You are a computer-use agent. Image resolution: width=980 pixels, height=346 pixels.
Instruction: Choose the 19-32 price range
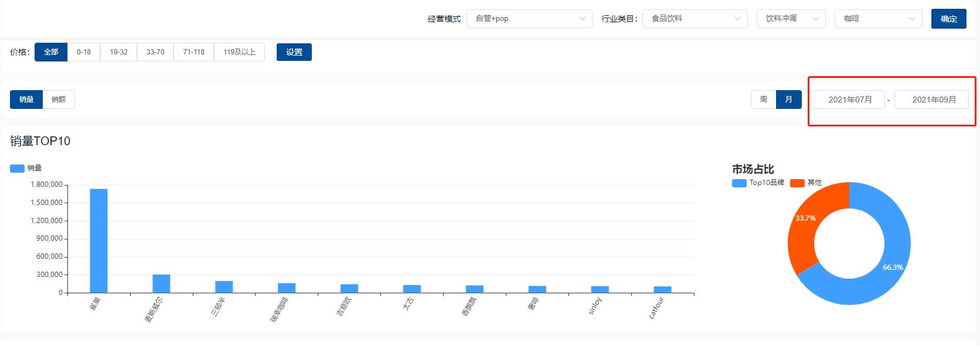click(x=118, y=52)
